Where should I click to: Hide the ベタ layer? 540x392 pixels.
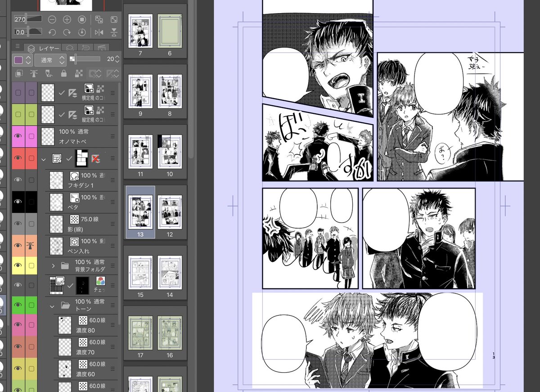18,202
